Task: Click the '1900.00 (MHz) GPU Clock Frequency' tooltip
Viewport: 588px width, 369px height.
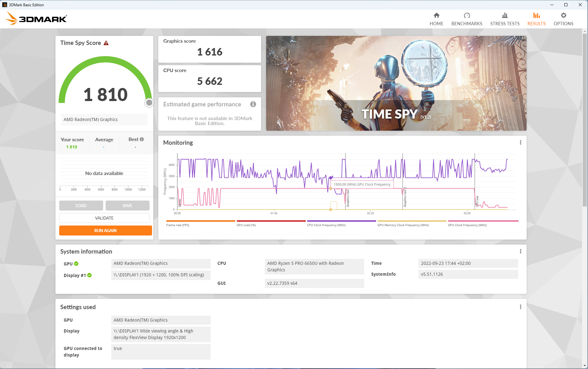Action: point(362,184)
